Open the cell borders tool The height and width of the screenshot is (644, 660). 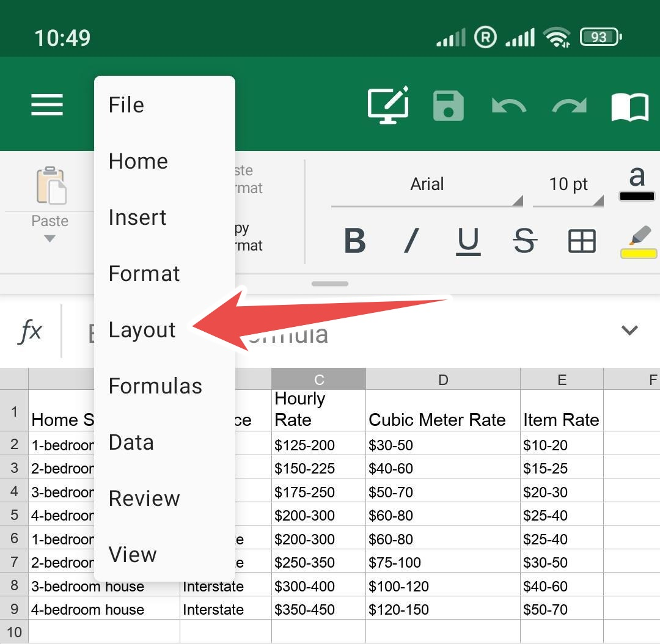click(582, 241)
